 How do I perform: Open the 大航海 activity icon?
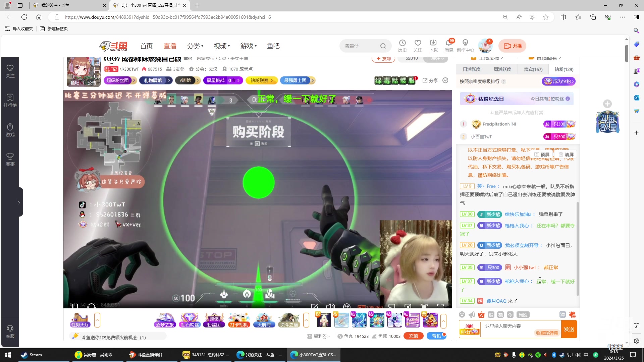264,320
